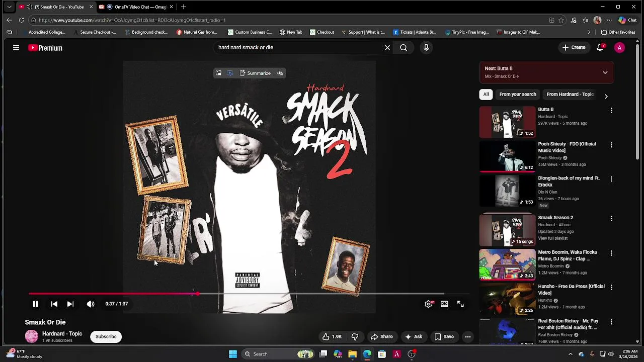Screen dimensions: 644x362
Task: Select the From Hardnard - Topic chip
Action: pos(570,95)
